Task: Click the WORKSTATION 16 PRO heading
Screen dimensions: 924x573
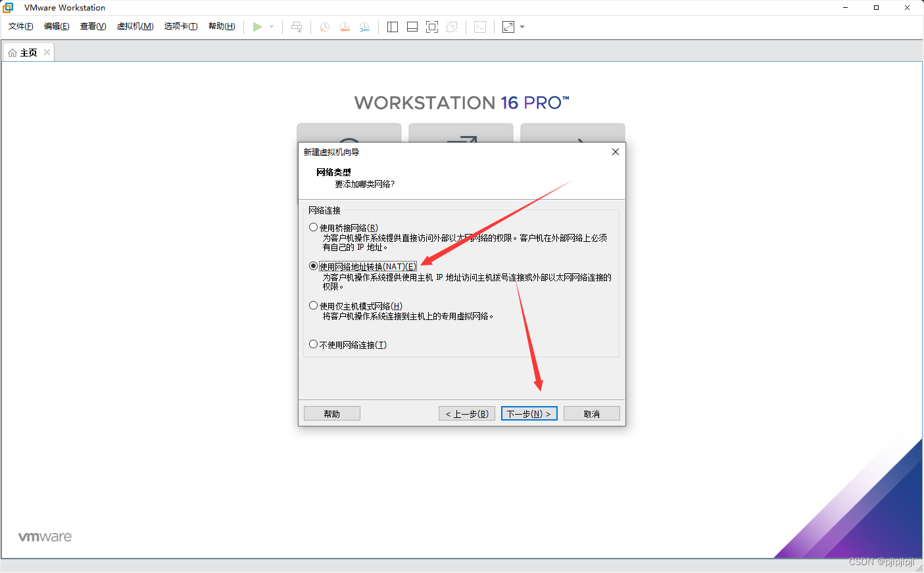Action: point(462,103)
